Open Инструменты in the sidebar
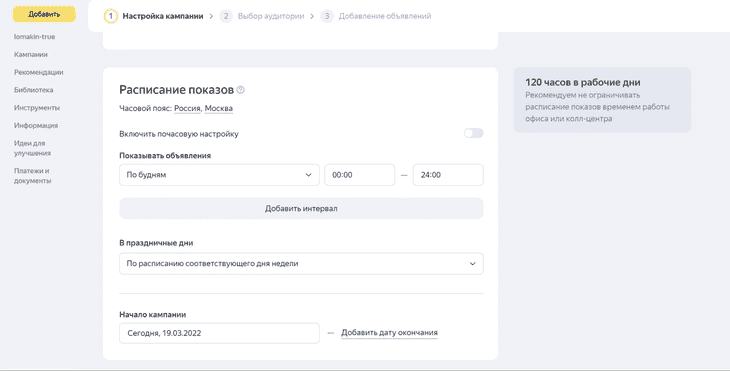This screenshot has width=730, height=371. click(x=37, y=108)
